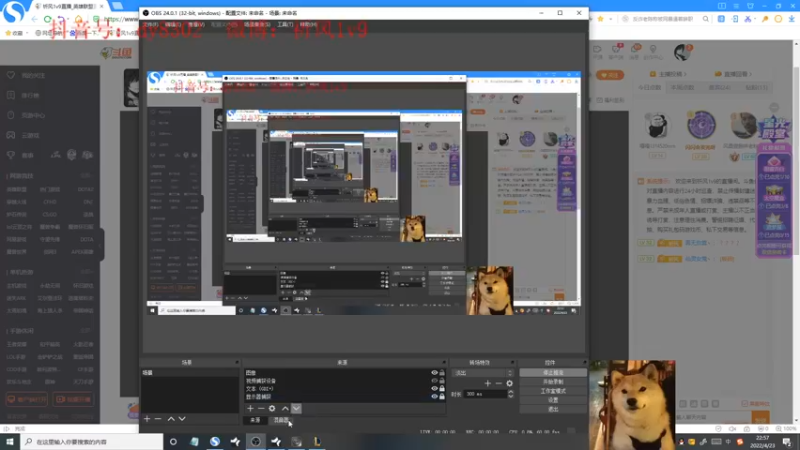Image resolution: width=800 pixels, height=450 pixels.
Task: Move scene up in scenes panel
Action: click(x=171, y=418)
